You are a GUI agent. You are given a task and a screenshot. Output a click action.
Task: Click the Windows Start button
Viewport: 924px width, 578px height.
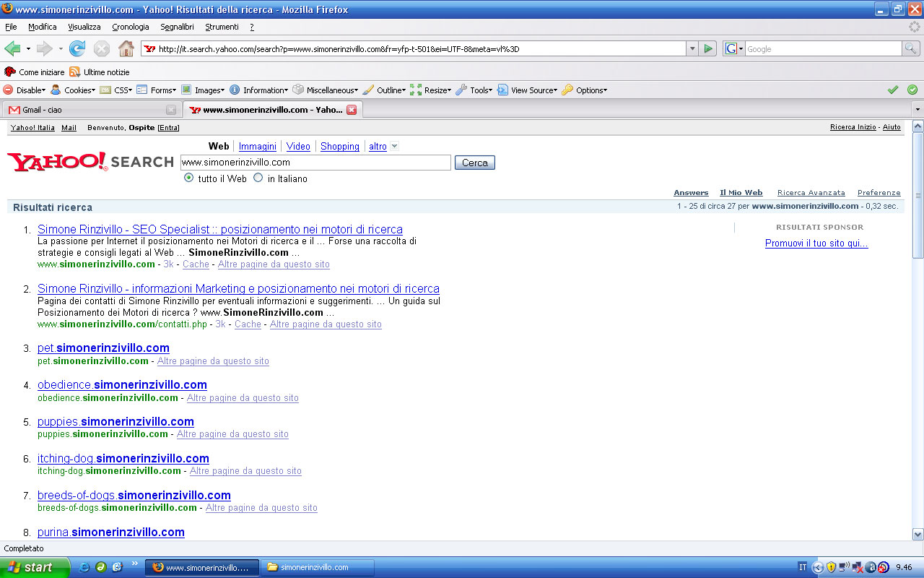point(35,567)
